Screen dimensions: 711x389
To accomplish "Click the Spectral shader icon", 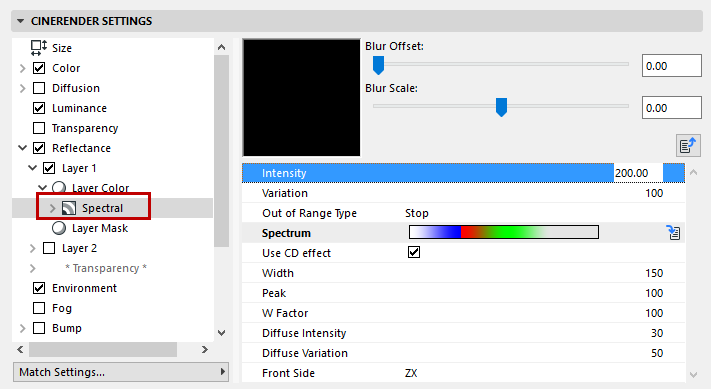I will (69, 208).
